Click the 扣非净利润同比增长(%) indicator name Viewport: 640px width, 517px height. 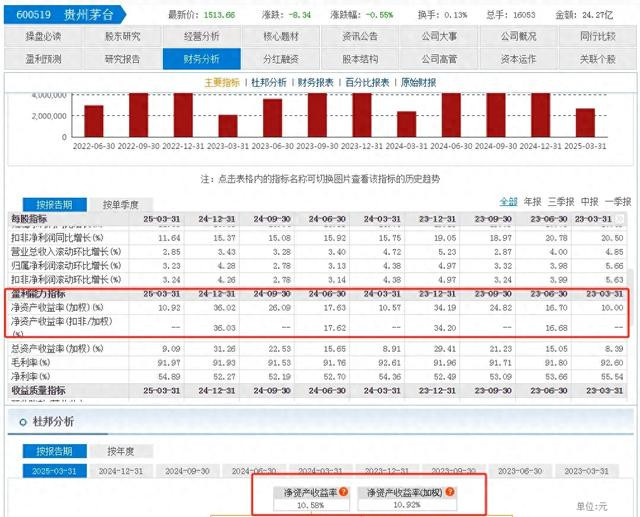(58, 237)
